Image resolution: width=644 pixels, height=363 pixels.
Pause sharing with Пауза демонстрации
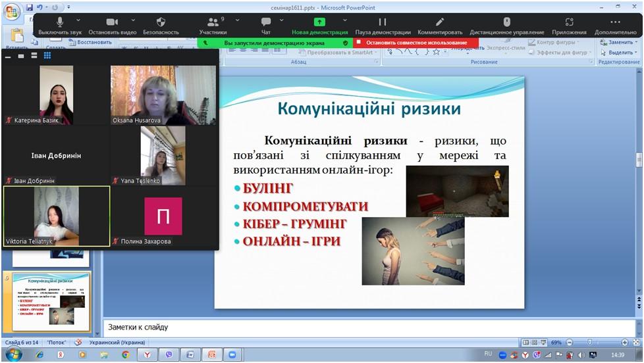point(383,23)
